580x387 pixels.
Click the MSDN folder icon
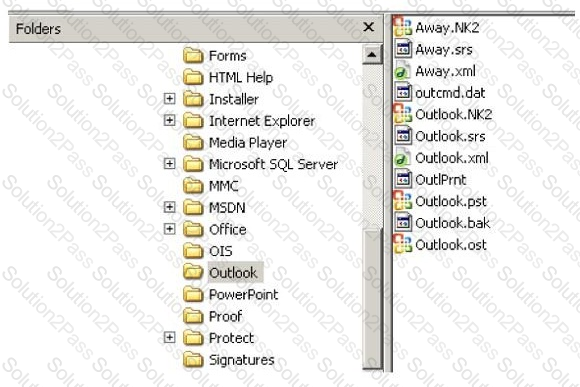coord(193,207)
